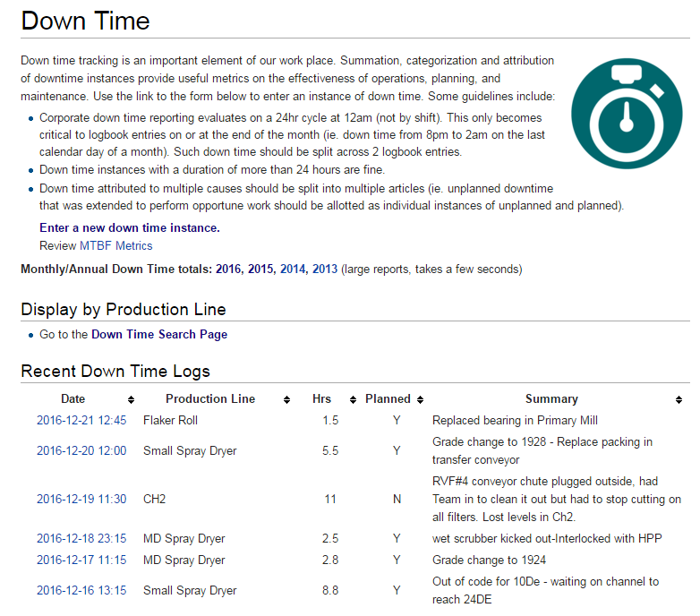Viewport: 700px width, 616px height.
Task: Go to Down Time Search Page
Action: [x=159, y=334]
